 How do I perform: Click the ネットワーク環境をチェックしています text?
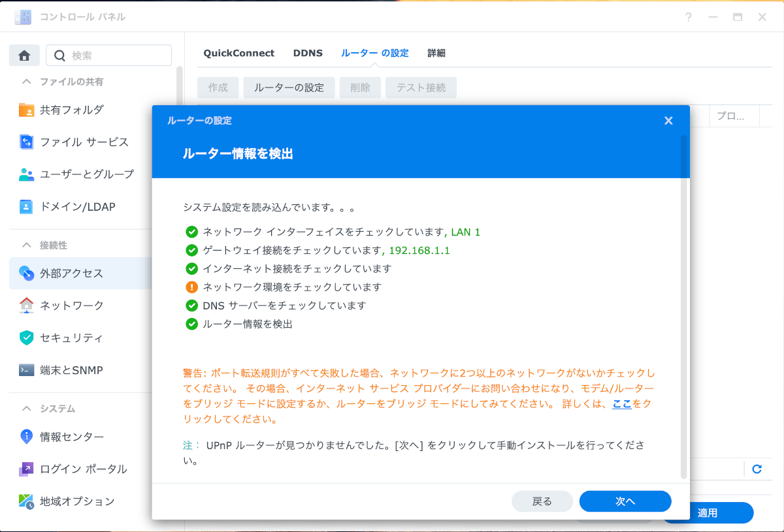(x=292, y=287)
